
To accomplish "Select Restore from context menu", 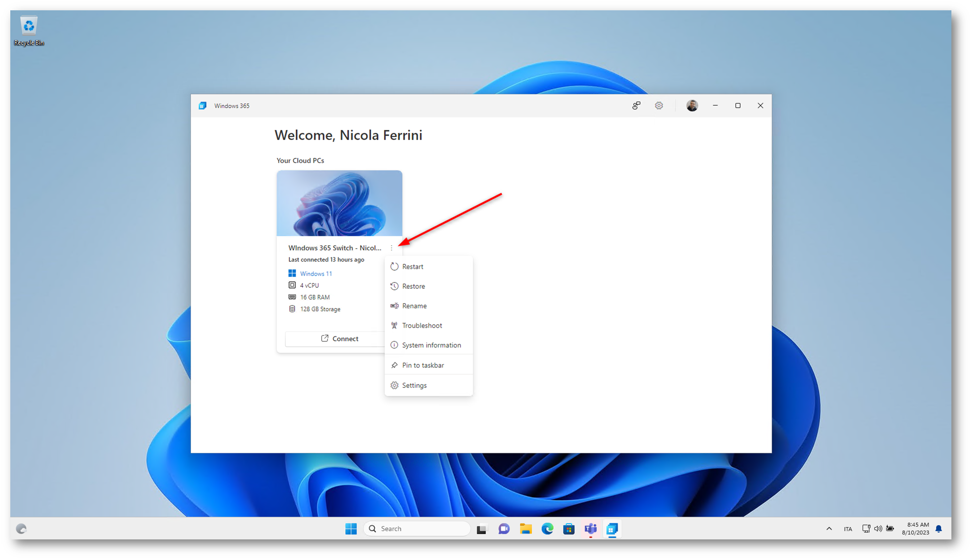I will pos(413,286).
